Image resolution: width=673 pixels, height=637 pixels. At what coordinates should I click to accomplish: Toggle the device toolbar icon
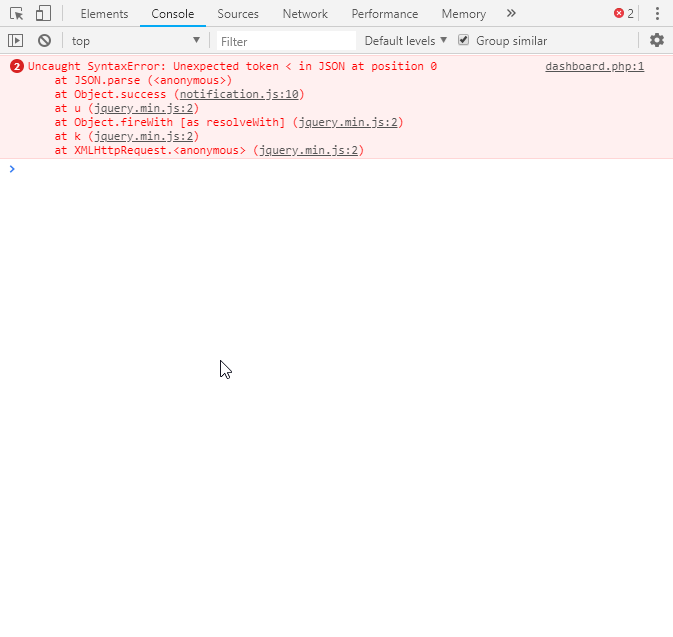point(43,13)
